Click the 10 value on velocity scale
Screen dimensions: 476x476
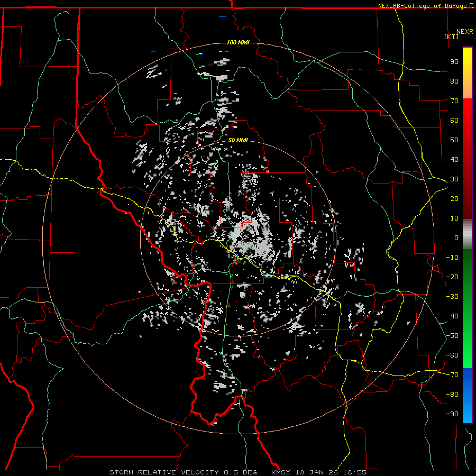click(x=454, y=218)
